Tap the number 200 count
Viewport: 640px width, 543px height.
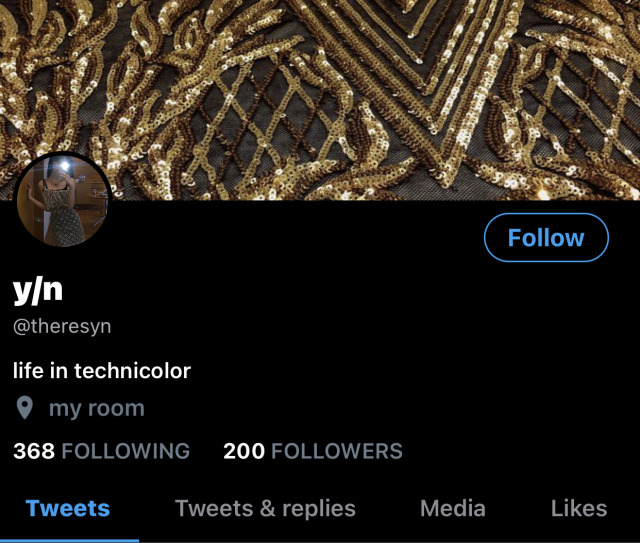(244, 451)
